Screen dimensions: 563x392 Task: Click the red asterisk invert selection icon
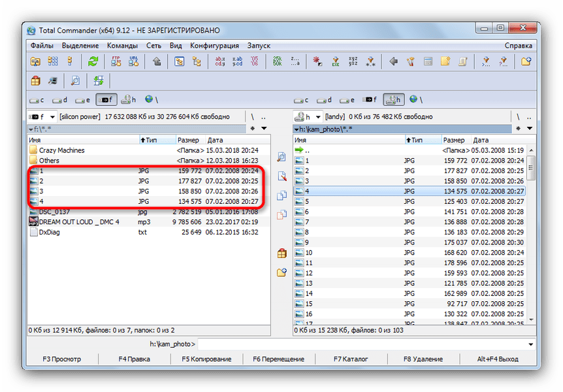click(318, 61)
